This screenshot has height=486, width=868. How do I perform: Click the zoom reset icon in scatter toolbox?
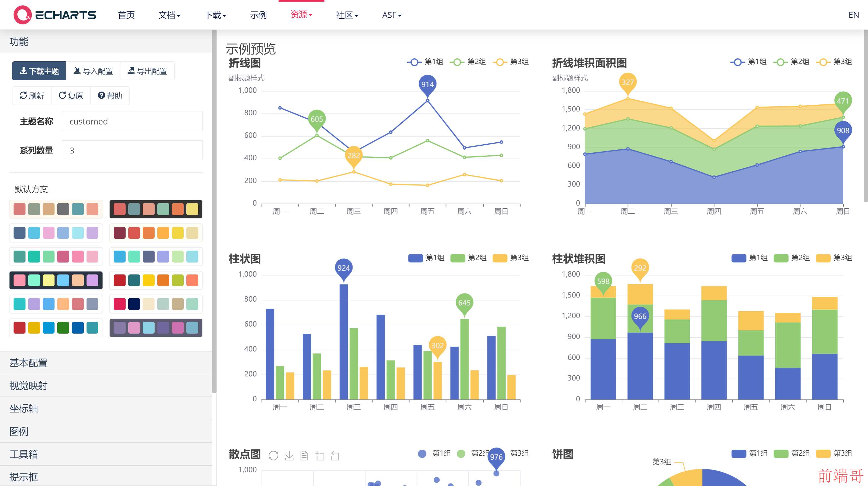coord(335,455)
